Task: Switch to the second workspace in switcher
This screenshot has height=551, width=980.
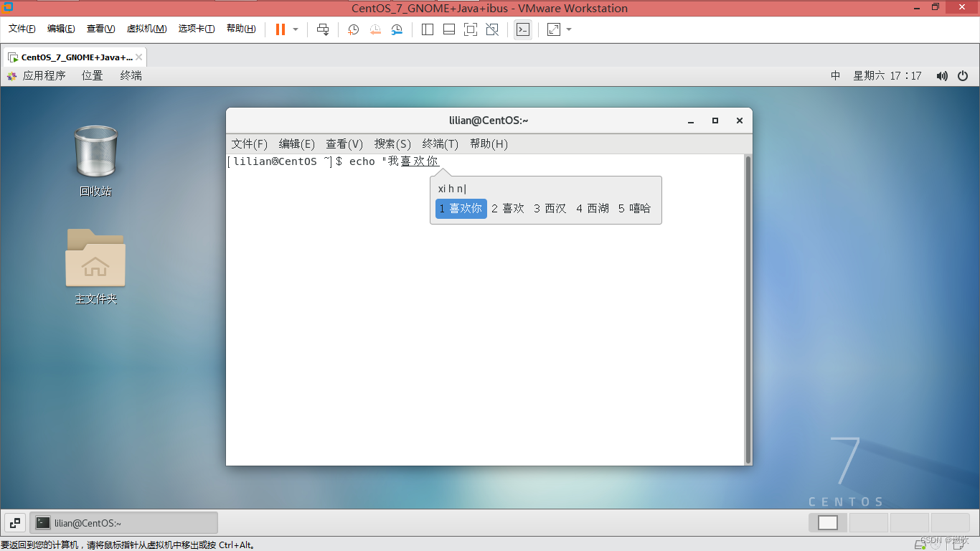Action: tap(869, 523)
